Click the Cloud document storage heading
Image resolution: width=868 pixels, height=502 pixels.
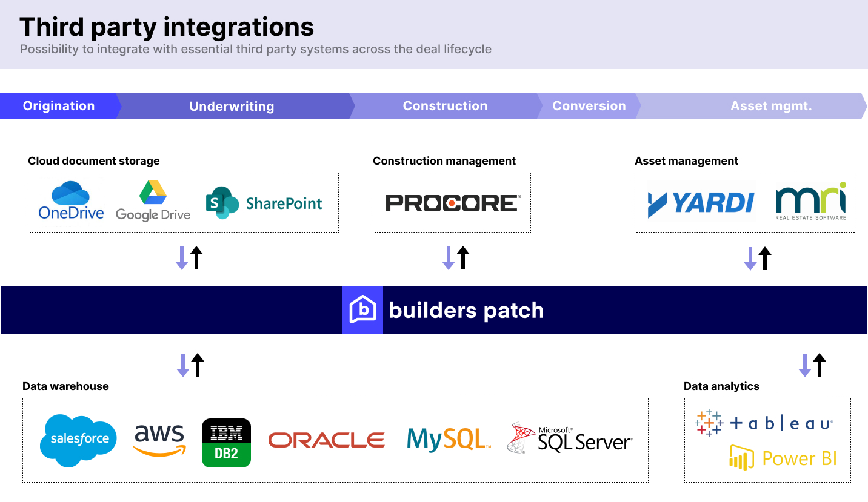[94, 161]
